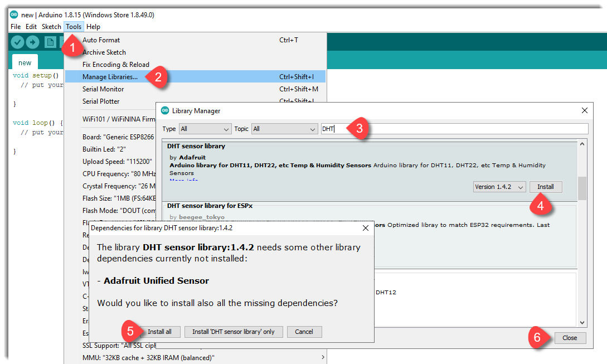The height and width of the screenshot is (364, 607).
Task: Open Serial Monitor from Tools menu
Action: pyautogui.click(x=195, y=89)
